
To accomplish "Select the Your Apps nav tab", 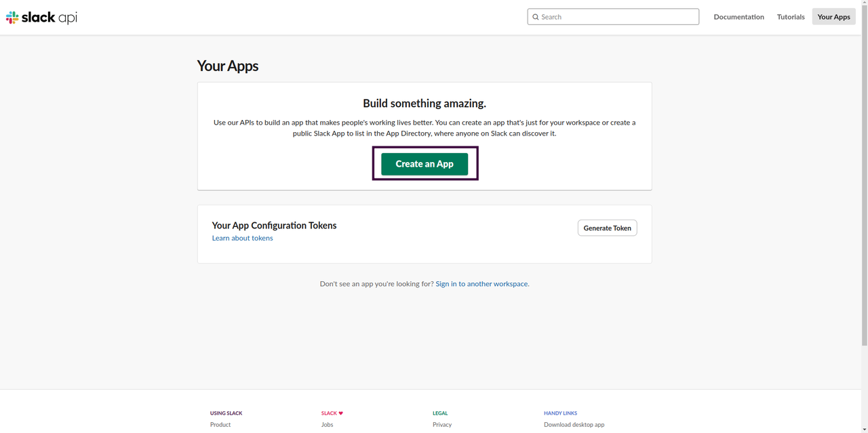I will [x=833, y=17].
